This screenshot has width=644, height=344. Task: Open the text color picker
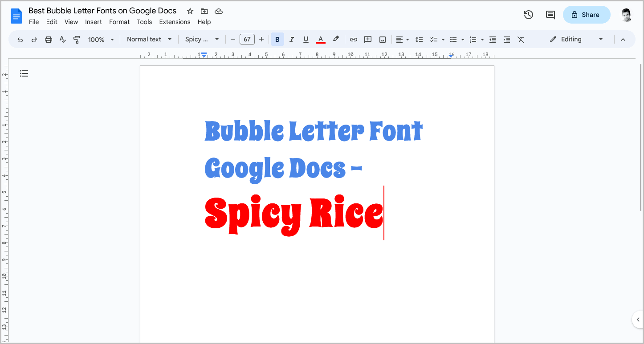click(320, 39)
